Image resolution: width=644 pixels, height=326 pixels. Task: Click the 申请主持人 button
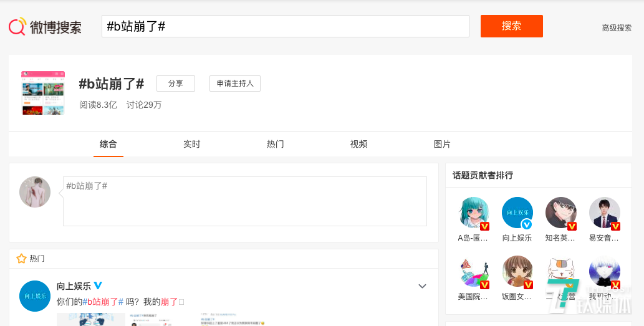tap(235, 84)
